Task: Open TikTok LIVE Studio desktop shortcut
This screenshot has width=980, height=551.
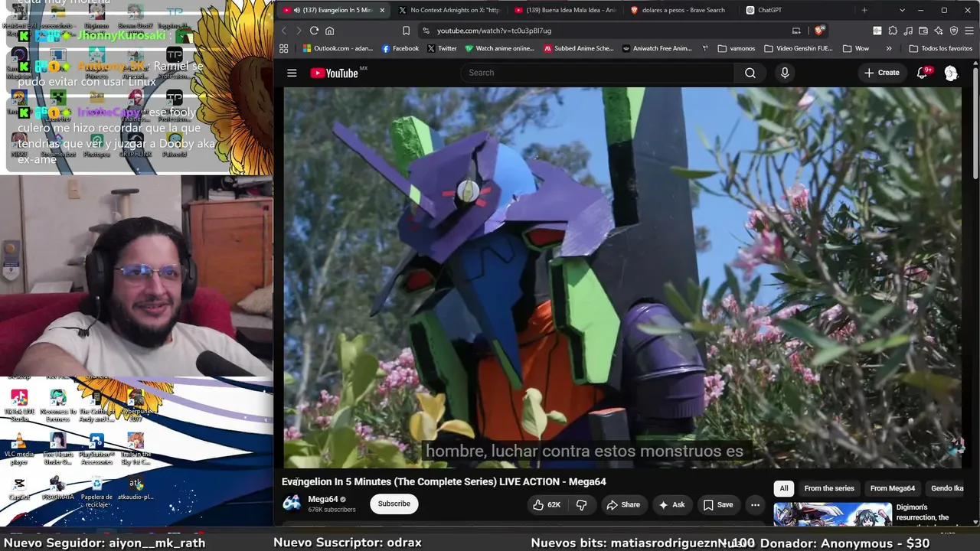Action: coord(19,405)
